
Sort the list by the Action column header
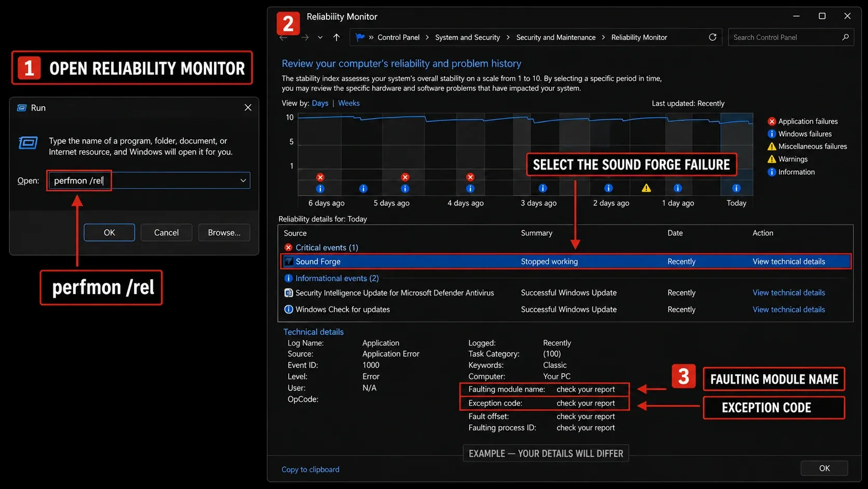coord(763,233)
